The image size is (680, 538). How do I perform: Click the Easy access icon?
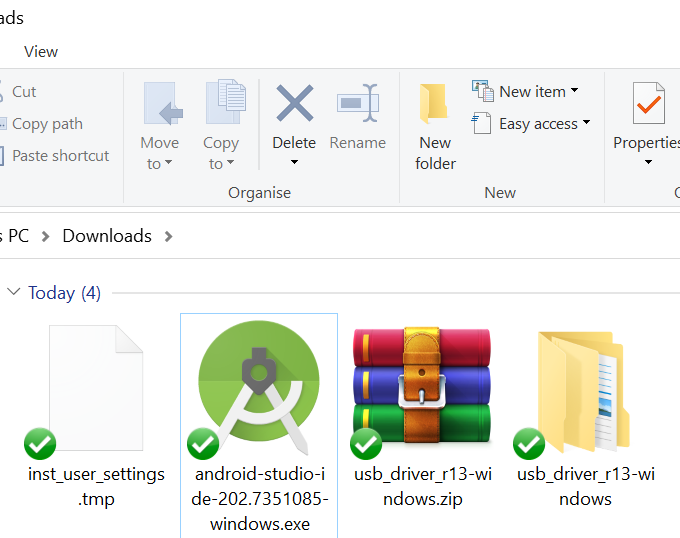click(481, 123)
